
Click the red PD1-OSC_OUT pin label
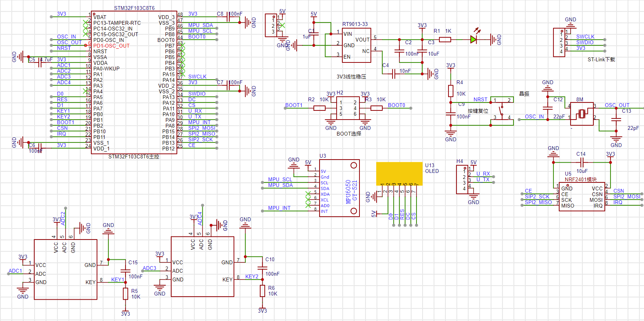(x=111, y=46)
